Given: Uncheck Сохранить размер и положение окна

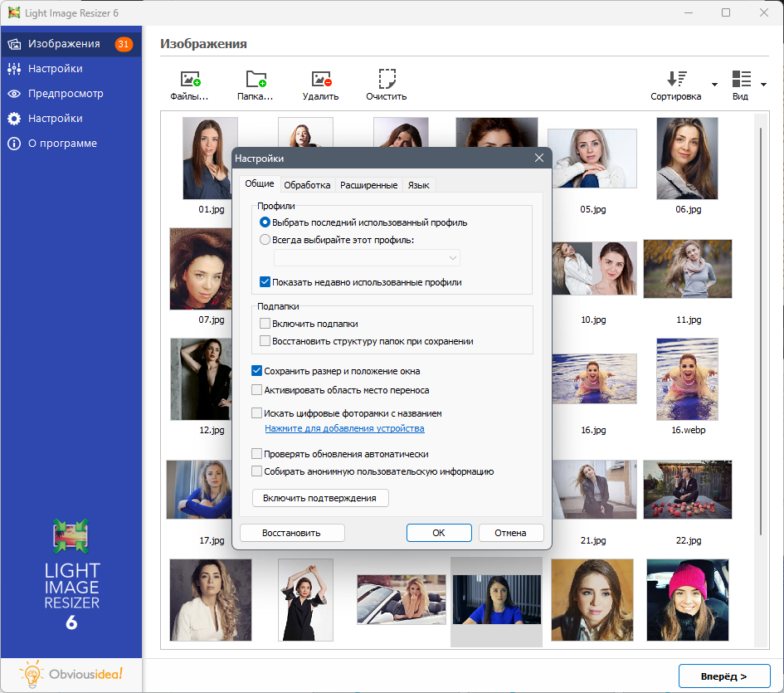Looking at the screenshot, I should [256, 371].
